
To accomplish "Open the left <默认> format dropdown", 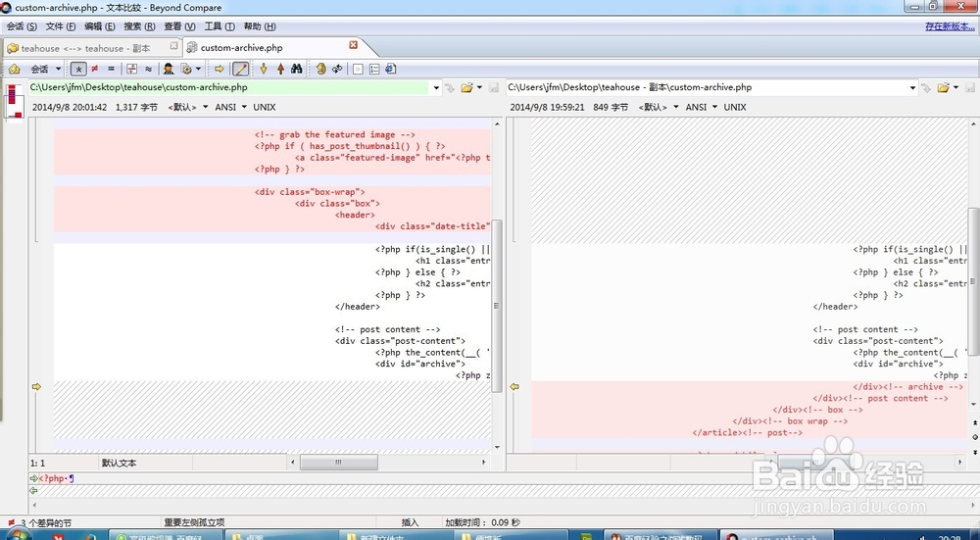I will click(187, 107).
